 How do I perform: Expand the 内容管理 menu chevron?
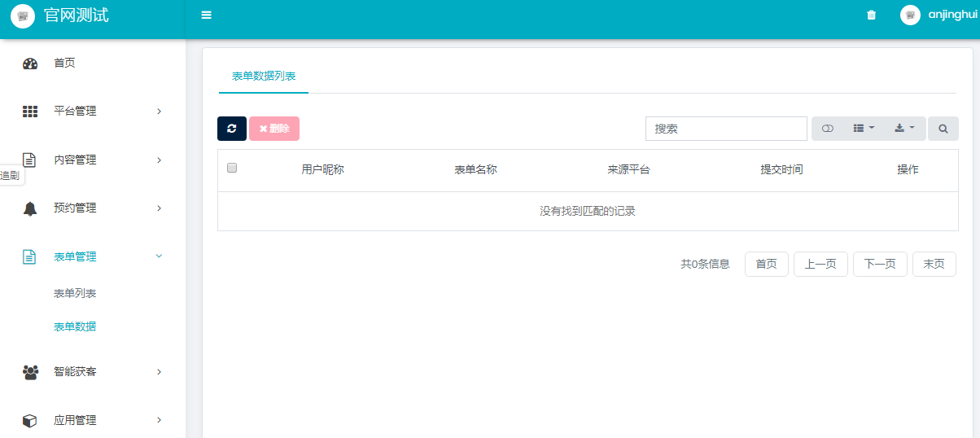tap(159, 160)
